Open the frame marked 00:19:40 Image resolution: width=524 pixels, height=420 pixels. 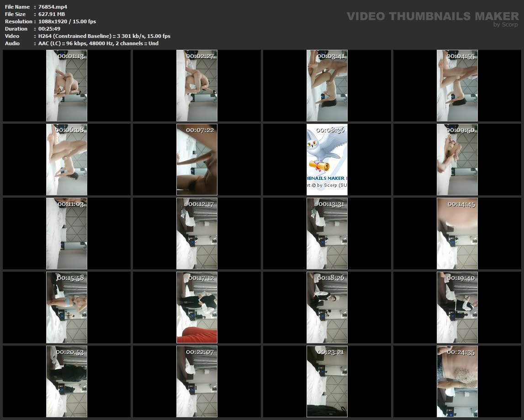[x=457, y=307]
